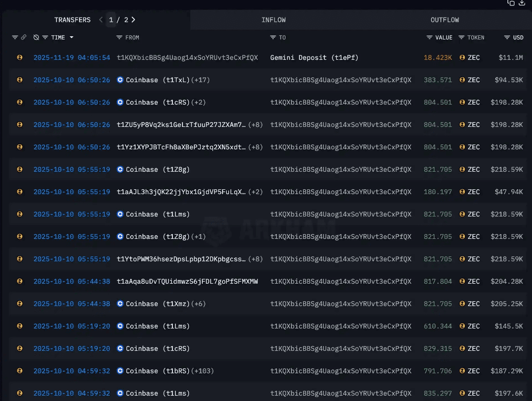Click the filter icon beside VALUE header
The width and height of the screenshot is (532, 401).
(x=430, y=37)
